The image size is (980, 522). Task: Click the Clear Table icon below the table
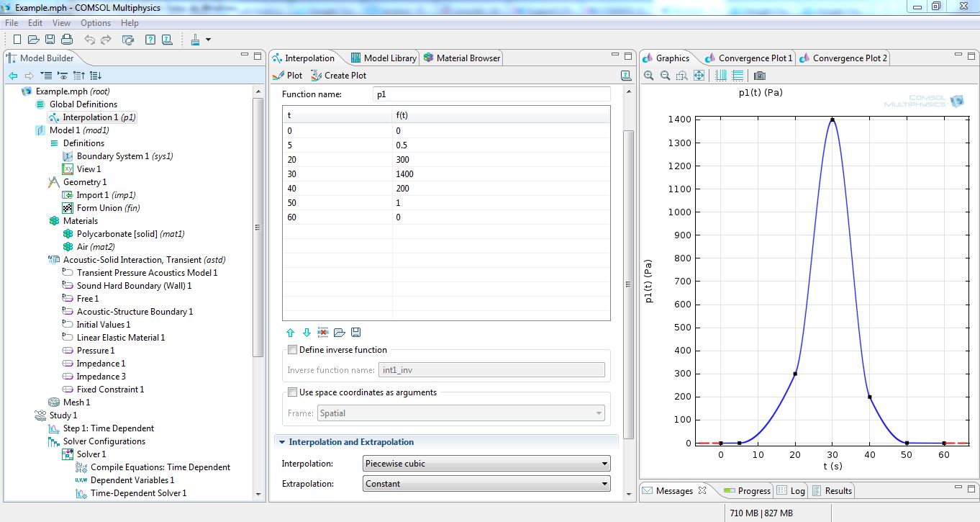click(x=323, y=333)
